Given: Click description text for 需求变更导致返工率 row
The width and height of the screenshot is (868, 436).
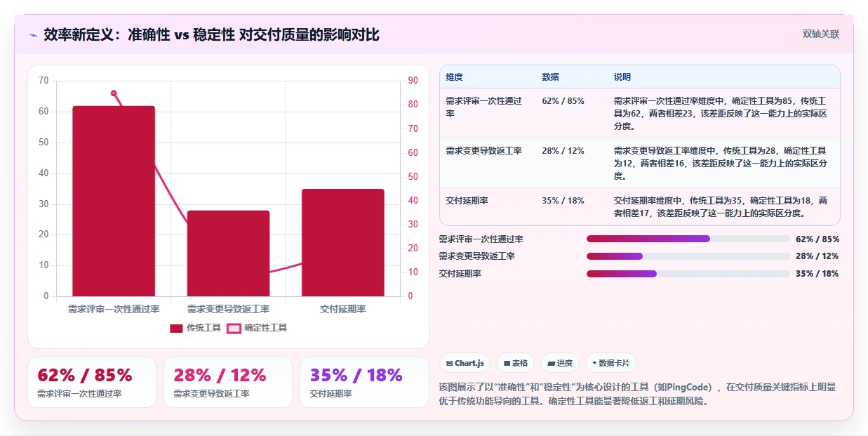Looking at the screenshot, I should coord(721,163).
